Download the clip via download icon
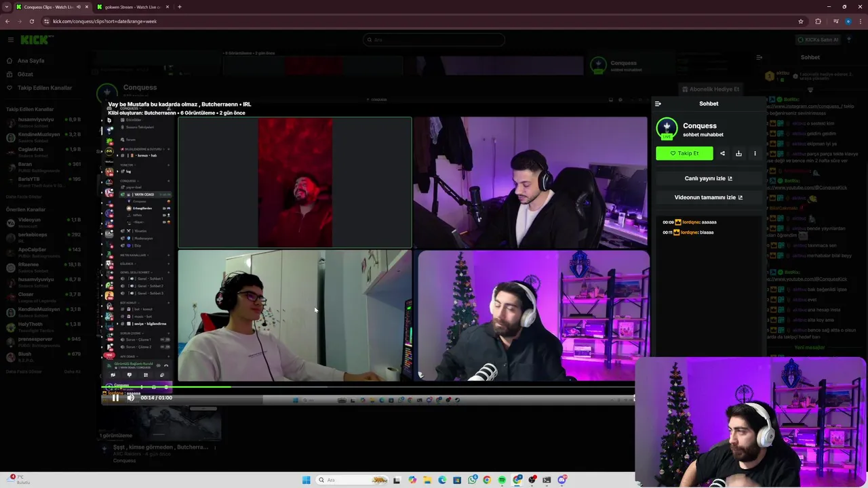 738,153
